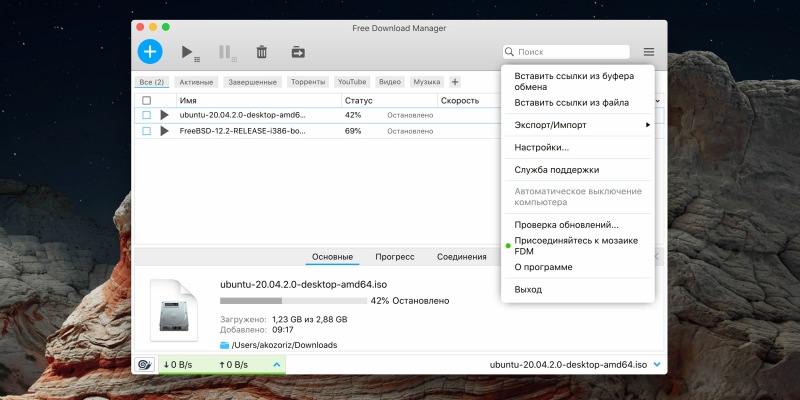
Task: Choose Присоединяйтесь к мозаике FDM
Action: click(578, 246)
